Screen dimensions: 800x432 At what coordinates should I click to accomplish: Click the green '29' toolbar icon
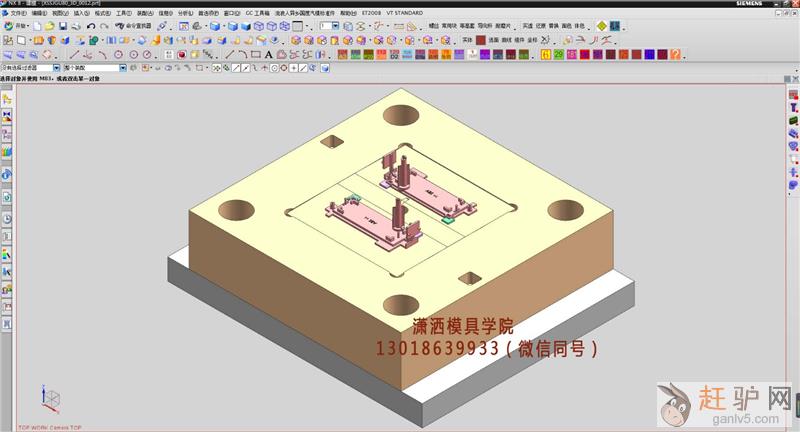558,54
